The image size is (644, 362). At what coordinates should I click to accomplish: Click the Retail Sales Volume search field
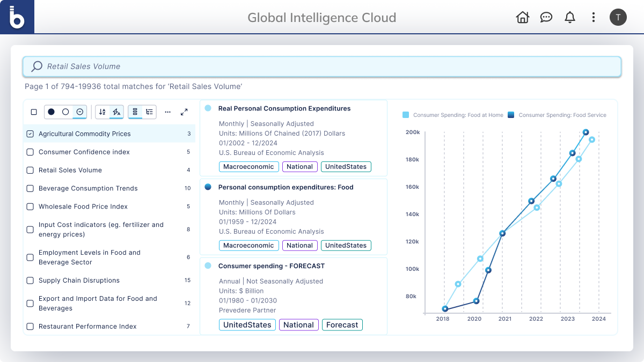(322, 67)
